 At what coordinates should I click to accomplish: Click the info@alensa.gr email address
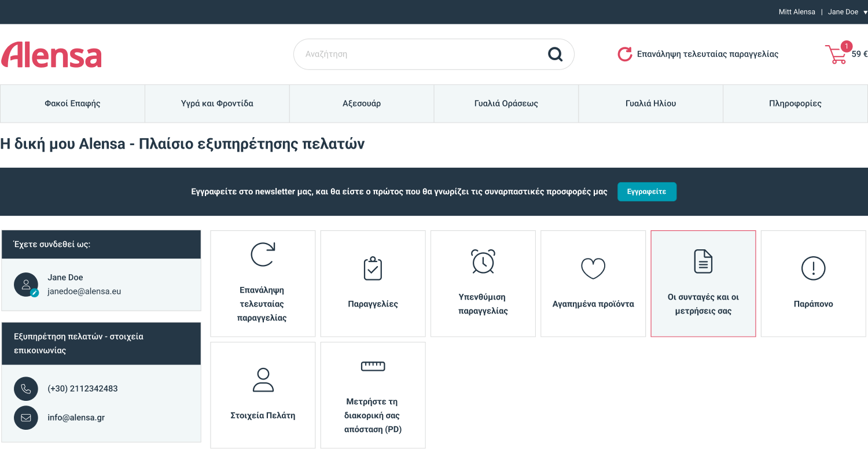pos(76,418)
